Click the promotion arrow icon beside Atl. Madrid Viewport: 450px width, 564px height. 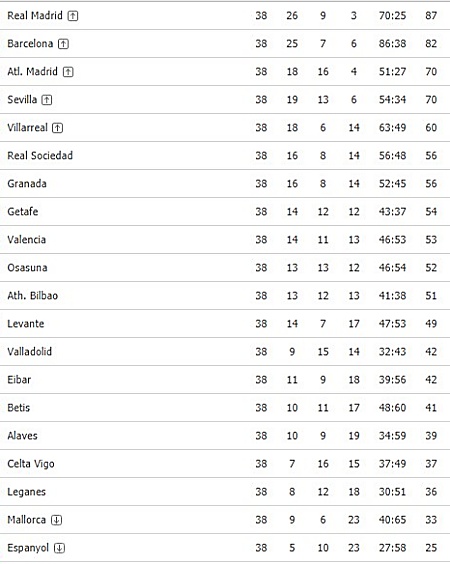coord(68,72)
